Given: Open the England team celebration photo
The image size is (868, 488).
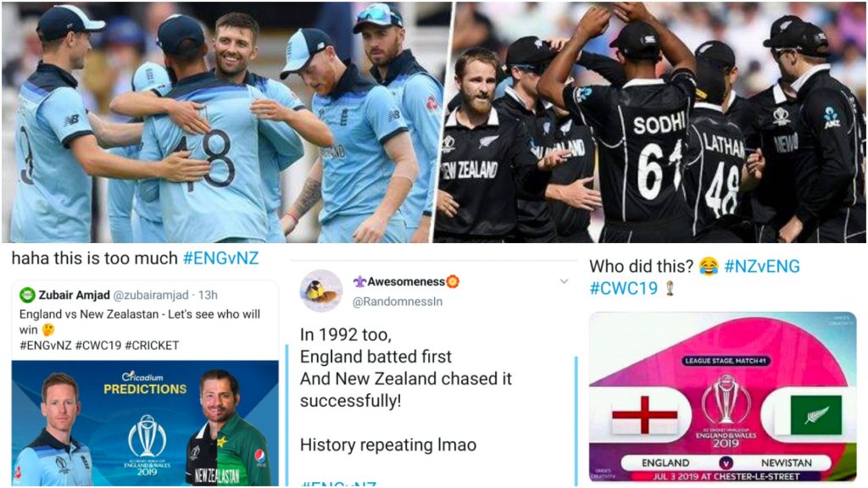Looking at the screenshot, I should coord(225,122).
